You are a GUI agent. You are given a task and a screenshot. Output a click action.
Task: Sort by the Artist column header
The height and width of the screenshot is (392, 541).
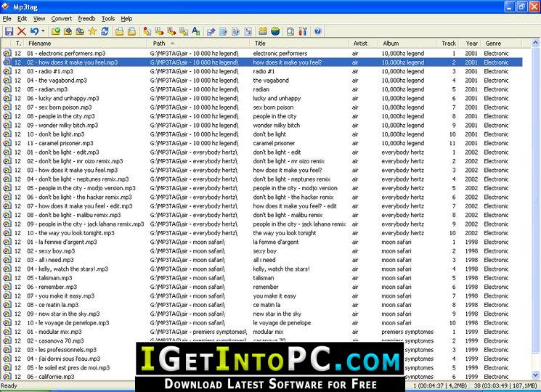click(363, 44)
